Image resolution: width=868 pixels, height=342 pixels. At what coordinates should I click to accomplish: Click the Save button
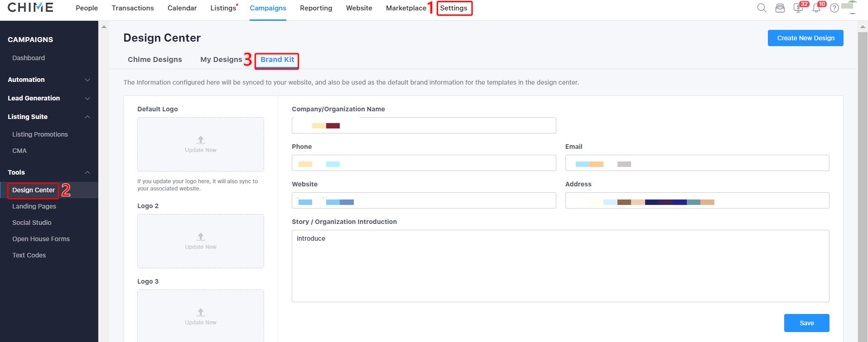(806, 323)
